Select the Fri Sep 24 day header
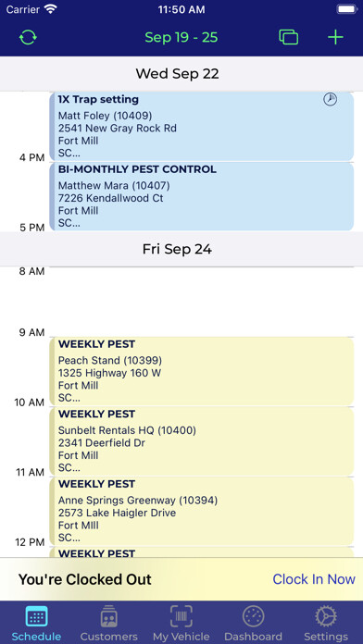363x644 pixels. click(181, 249)
